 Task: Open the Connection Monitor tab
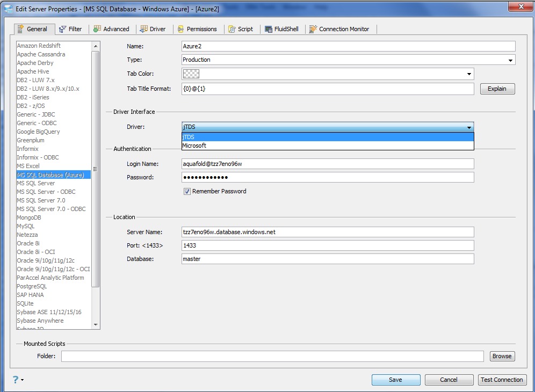click(339, 29)
